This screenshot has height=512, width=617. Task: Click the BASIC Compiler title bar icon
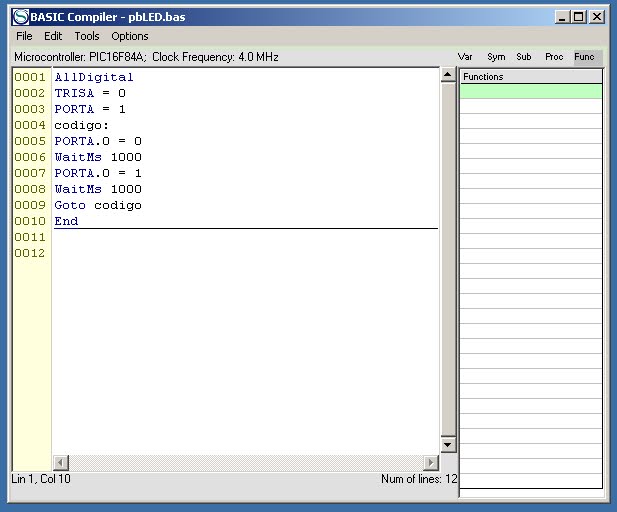coord(20,17)
